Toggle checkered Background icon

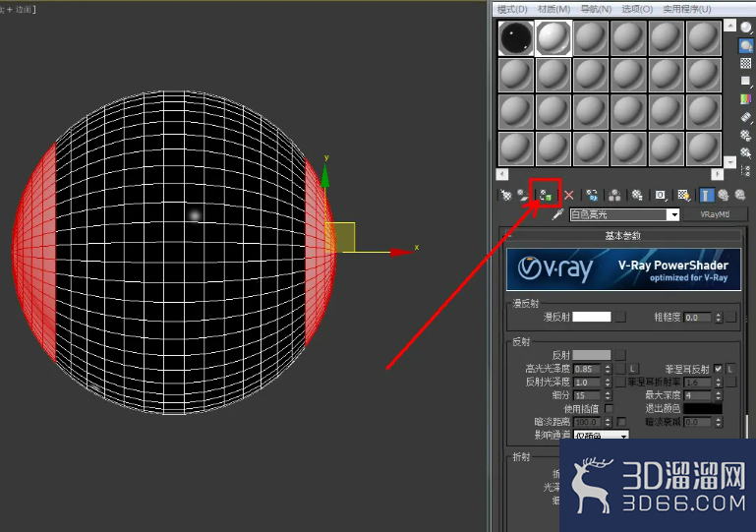(x=746, y=63)
